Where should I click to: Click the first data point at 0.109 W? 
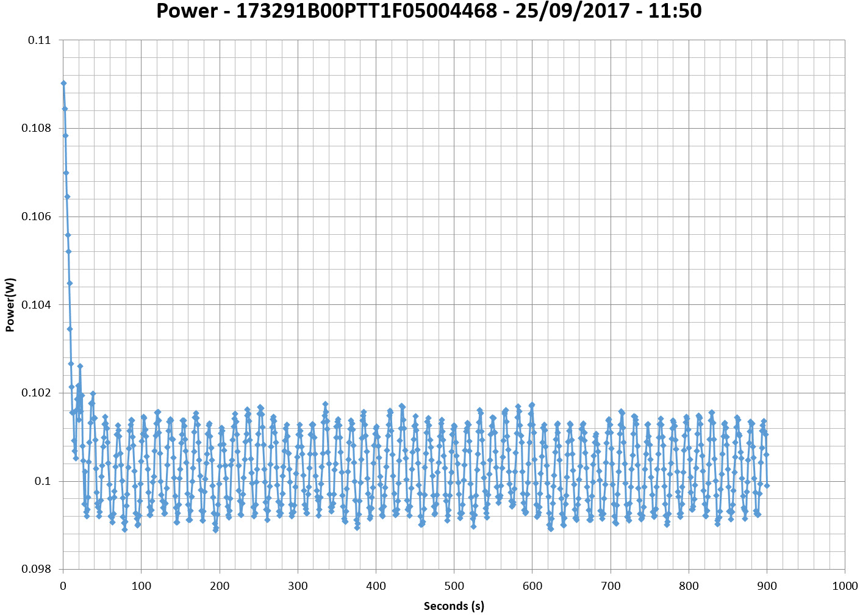63,83
